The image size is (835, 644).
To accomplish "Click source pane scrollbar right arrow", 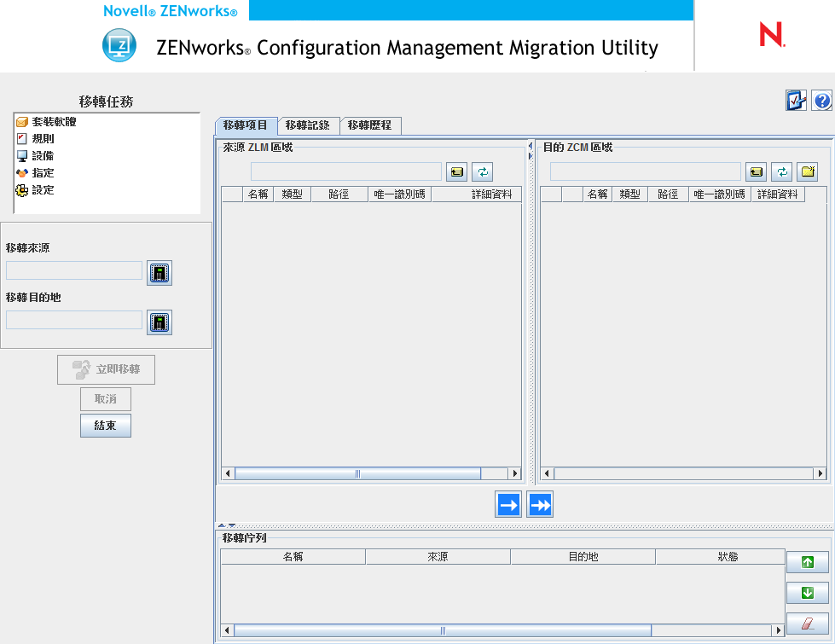I will click(x=515, y=473).
